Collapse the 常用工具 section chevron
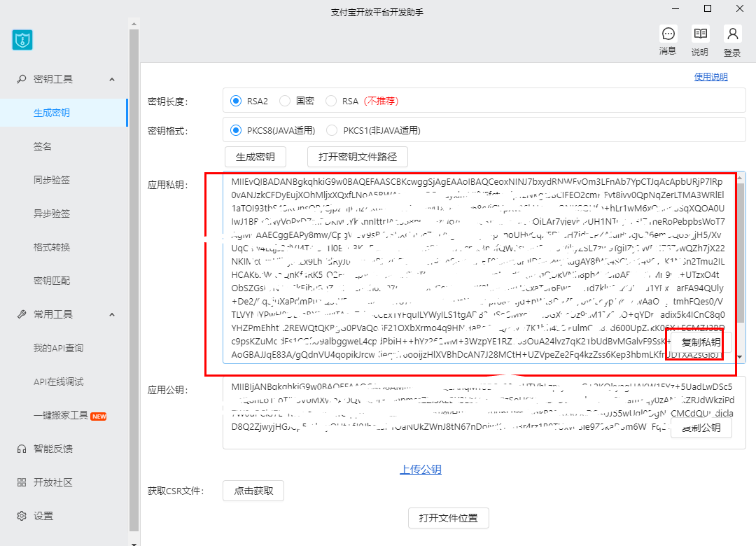This screenshot has height=546, width=756. [112, 314]
